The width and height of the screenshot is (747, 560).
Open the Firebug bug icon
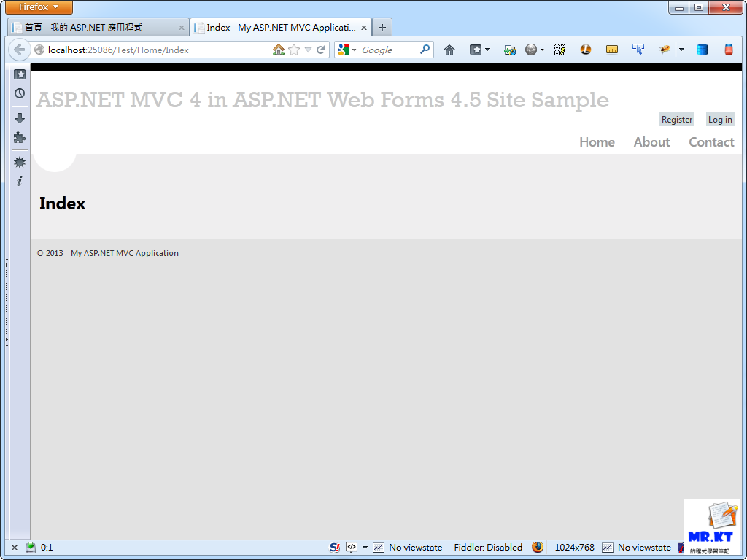point(665,50)
